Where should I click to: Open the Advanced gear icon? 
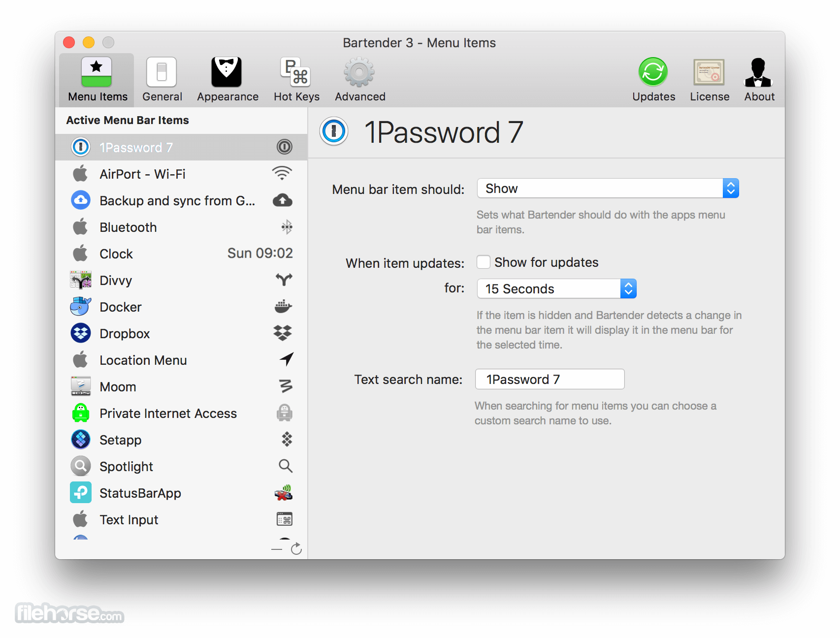(x=359, y=72)
